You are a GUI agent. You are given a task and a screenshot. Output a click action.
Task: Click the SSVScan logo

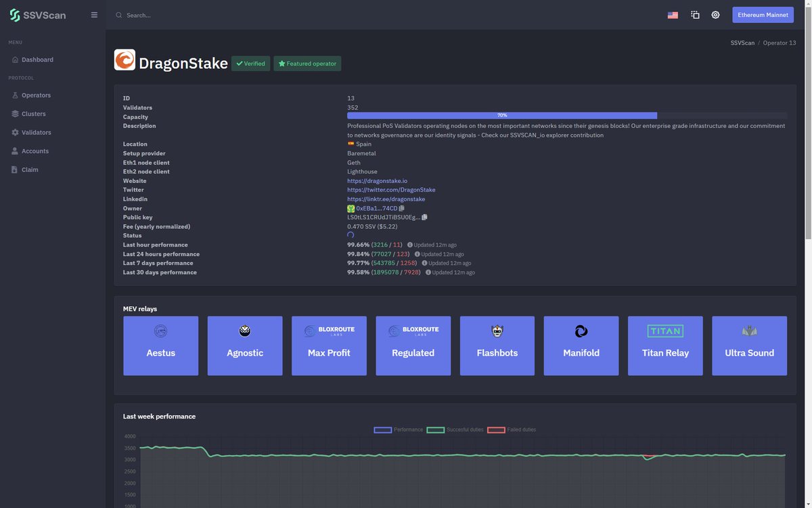click(x=38, y=15)
